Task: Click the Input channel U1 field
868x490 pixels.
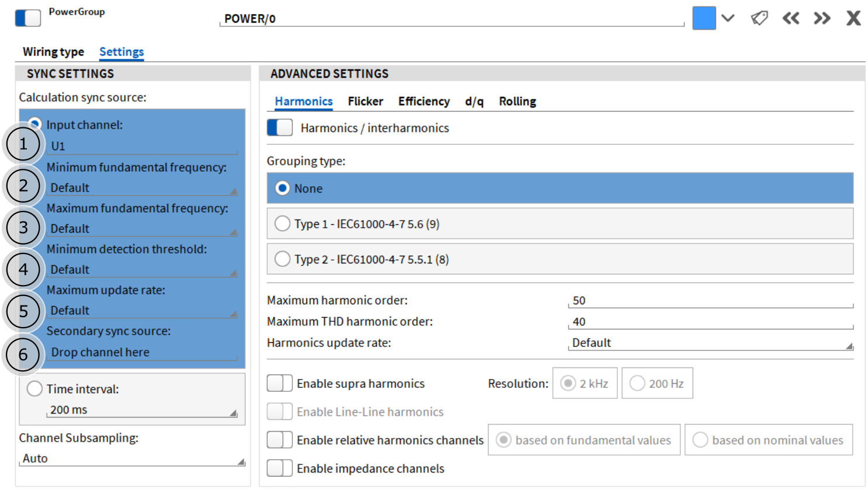Action: coord(142,146)
